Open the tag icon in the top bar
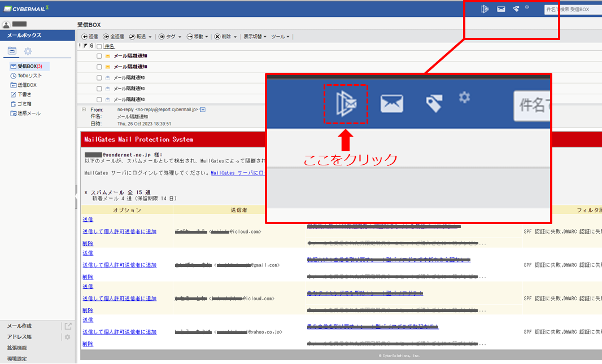Viewport: 602px width, 364px height. point(516,9)
